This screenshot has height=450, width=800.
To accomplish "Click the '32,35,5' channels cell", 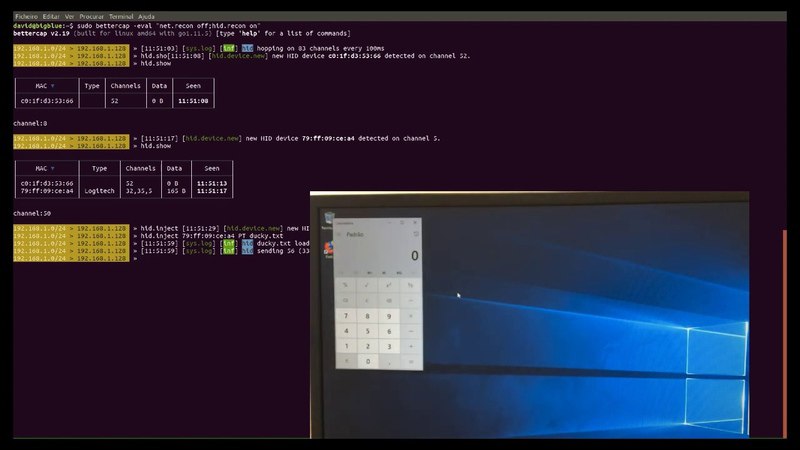I will tap(139, 191).
